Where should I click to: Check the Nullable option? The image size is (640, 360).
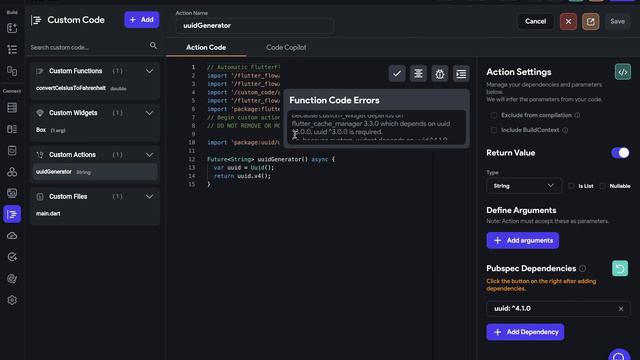click(602, 186)
